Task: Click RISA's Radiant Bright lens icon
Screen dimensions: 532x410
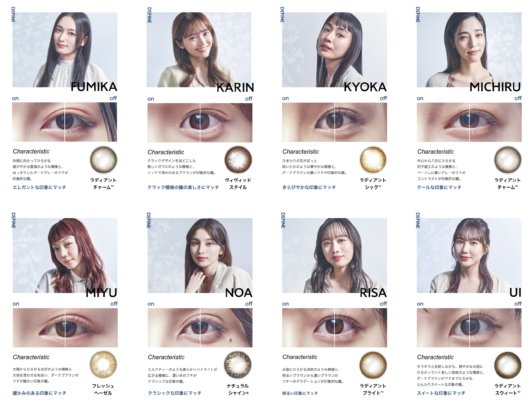Action: point(373,365)
